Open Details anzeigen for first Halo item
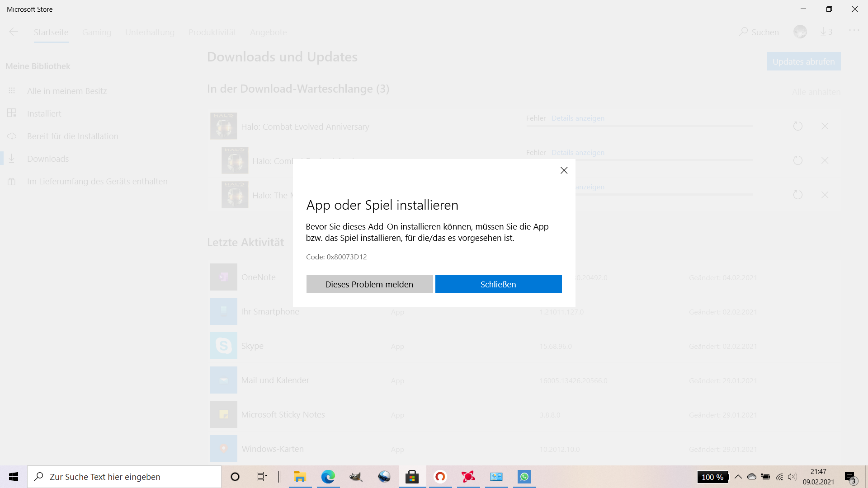Viewport: 868px width, 488px height. (578, 118)
